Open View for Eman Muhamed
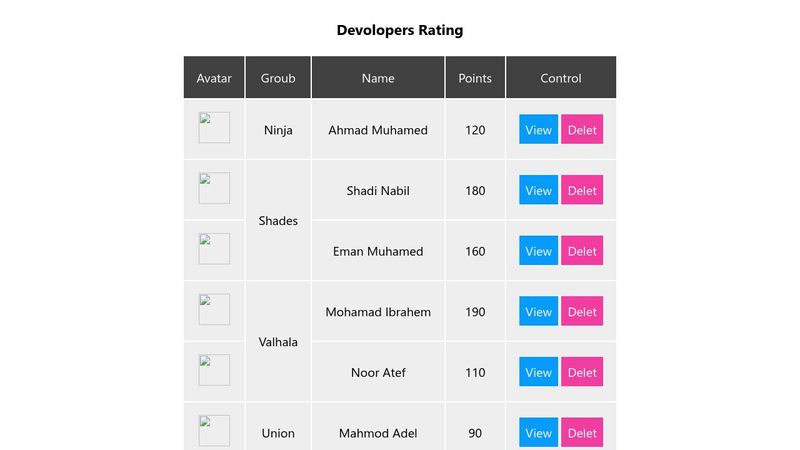 pos(538,251)
